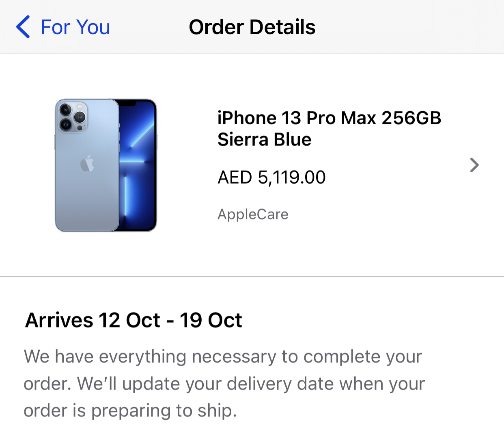Tap the 'We have everything necessary' text line
This screenshot has height=431, width=504.
pos(223,357)
